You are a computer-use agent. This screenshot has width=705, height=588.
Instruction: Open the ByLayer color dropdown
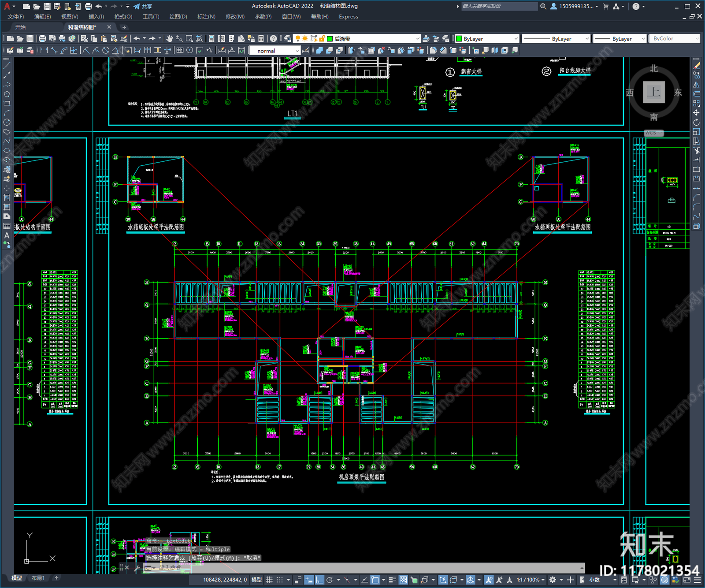point(487,39)
